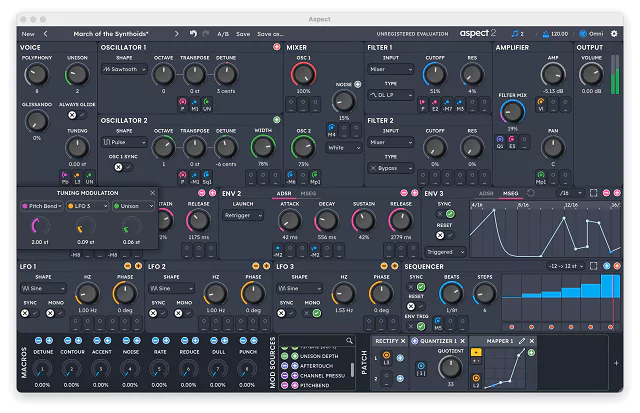Click the Punch macro plus icon
This screenshot has height=413, width=640.
[x=254, y=340]
